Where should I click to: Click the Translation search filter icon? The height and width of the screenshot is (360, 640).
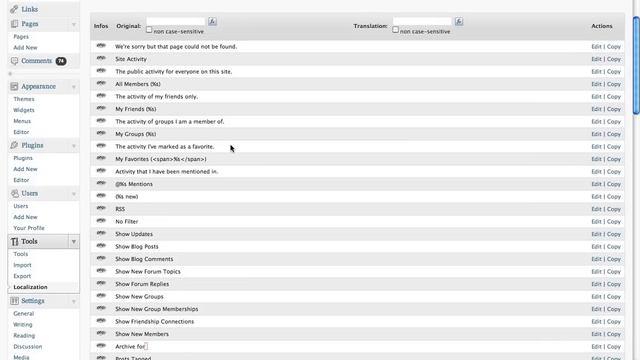(x=459, y=21)
